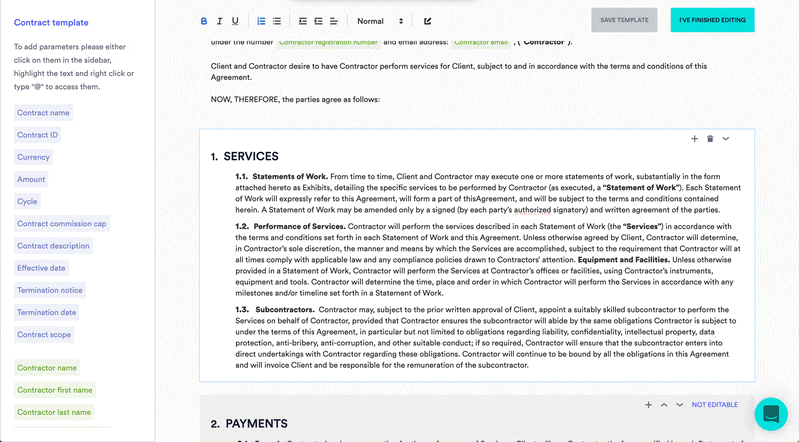Click the Save Template button
Image resolution: width=799 pixels, height=442 pixels.
(624, 20)
